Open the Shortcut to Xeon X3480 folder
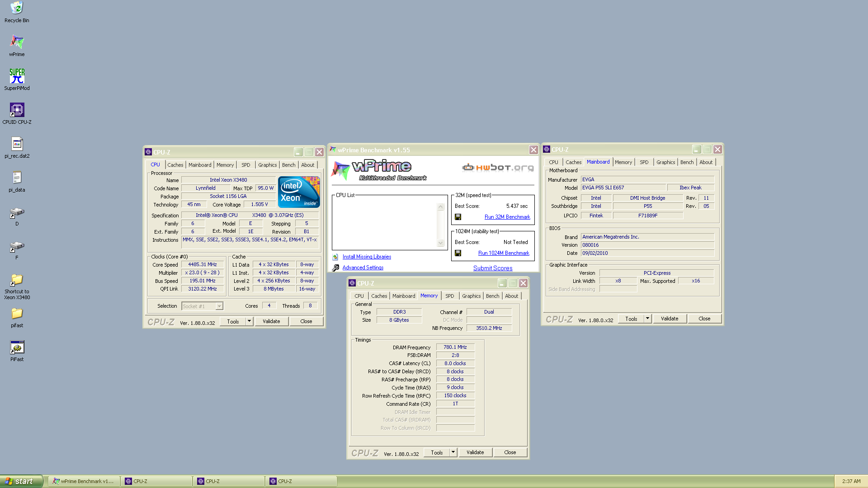This screenshot has height=488, width=868. pyautogui.click(x=17, y=280)
